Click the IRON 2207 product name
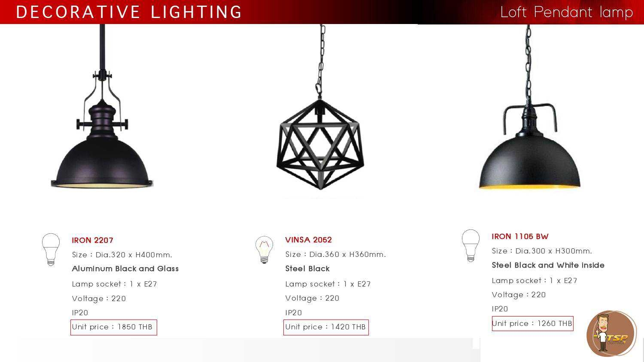The width and height of the screenshot is (644, 362). pos(93,240)
